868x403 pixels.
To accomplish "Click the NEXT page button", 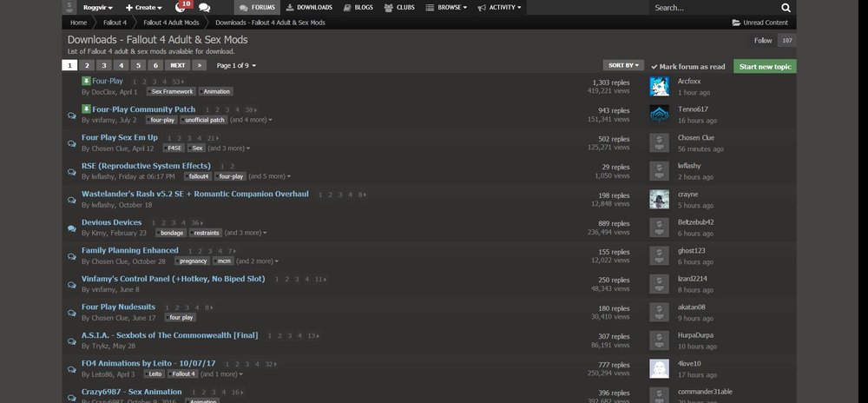I will pos(177,65).
